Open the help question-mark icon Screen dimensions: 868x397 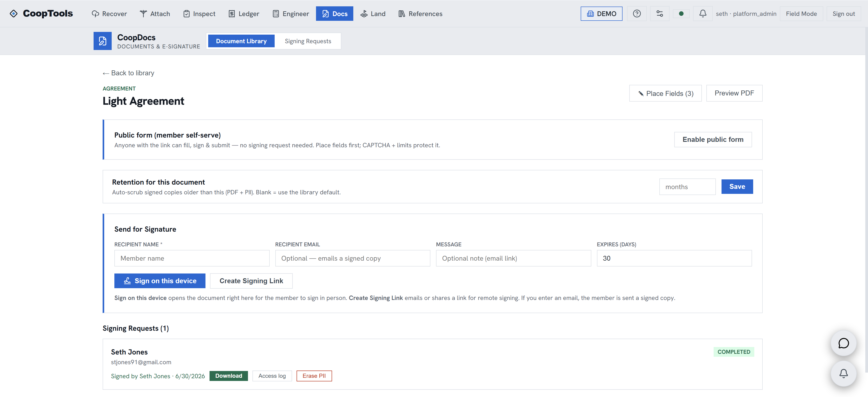[x=637, y=14]
